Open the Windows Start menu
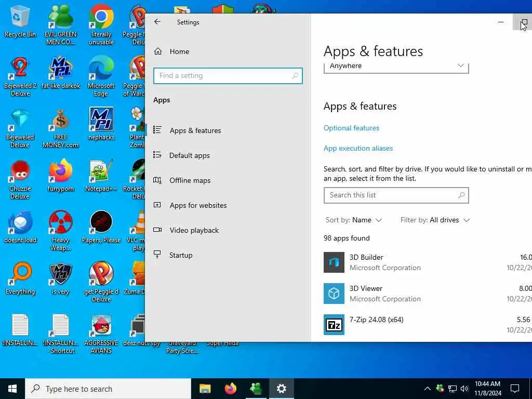The image size is (532, 399). point(12,389)
